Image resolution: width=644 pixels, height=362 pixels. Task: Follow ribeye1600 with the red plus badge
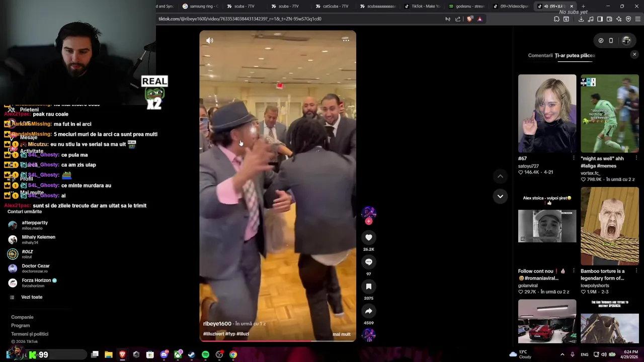pos(369,221)
